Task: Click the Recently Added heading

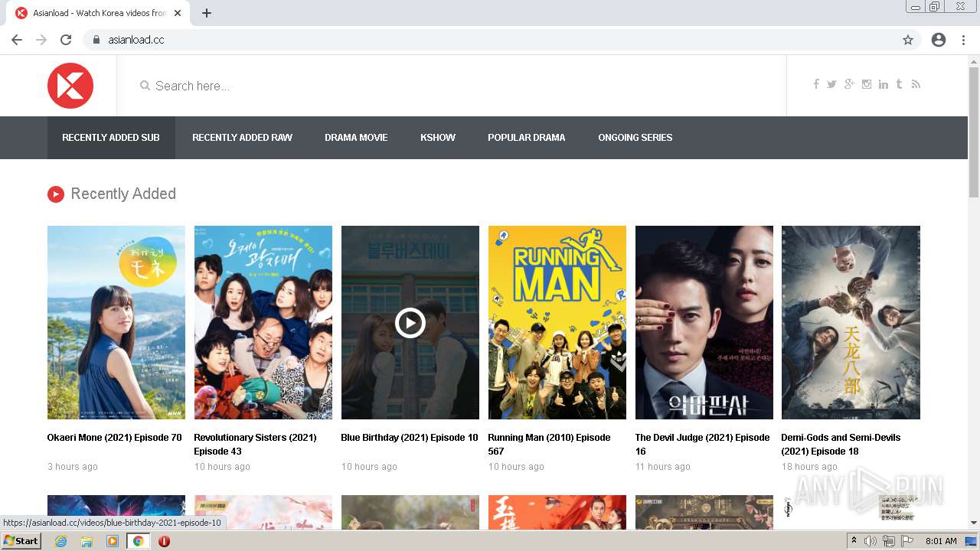Action: tap(123, 194)
